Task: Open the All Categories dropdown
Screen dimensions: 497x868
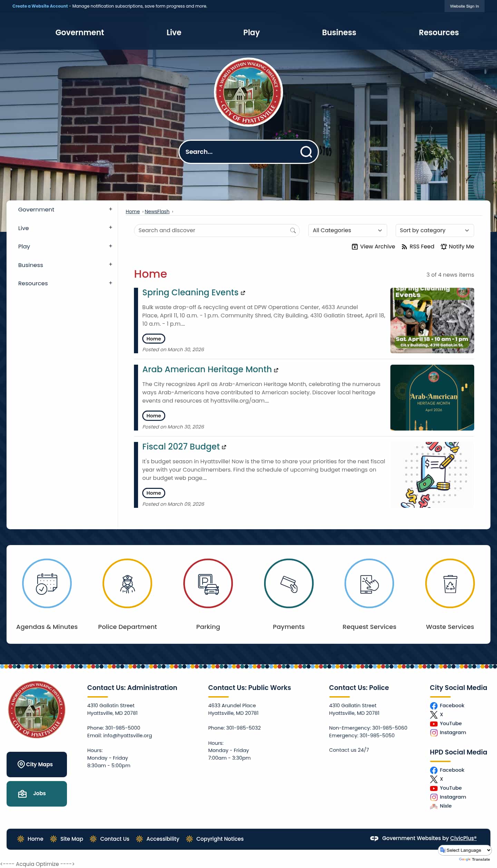Action: (348, 230)
